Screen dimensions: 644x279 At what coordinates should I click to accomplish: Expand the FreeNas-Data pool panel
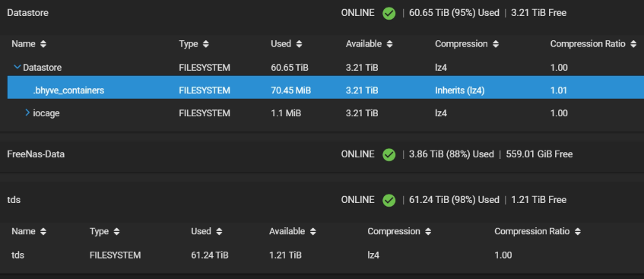[x=322, y=154]
